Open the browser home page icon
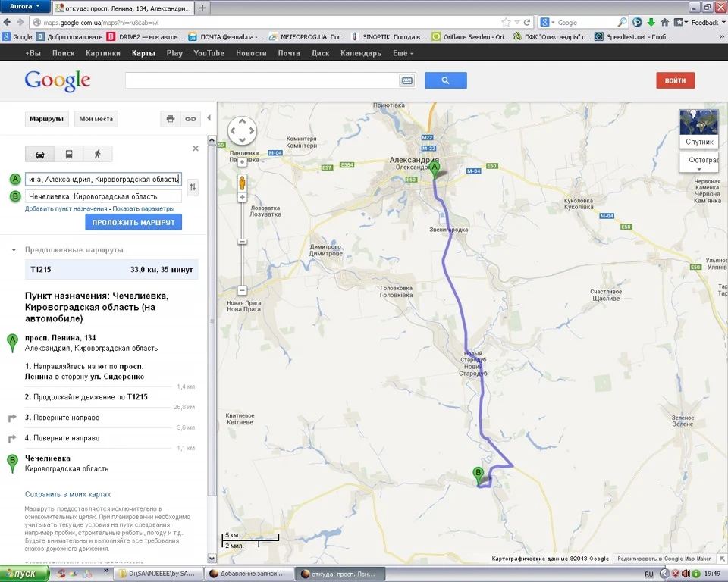 point(665,22)
